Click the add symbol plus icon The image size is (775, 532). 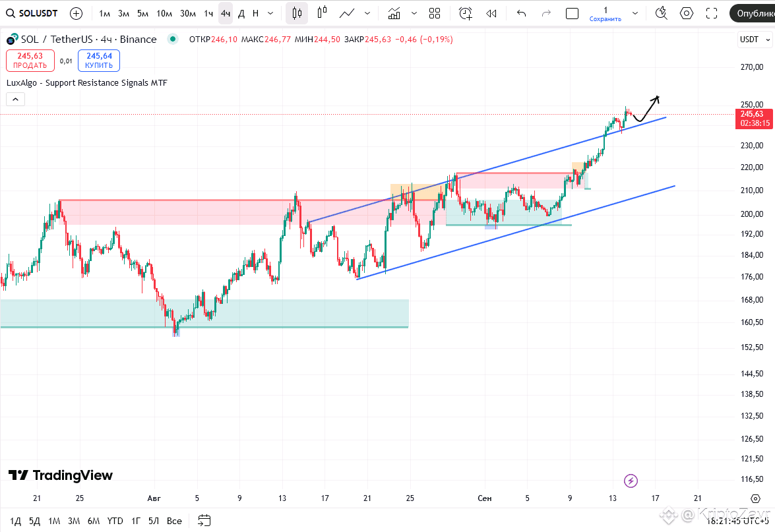[76, 13]
